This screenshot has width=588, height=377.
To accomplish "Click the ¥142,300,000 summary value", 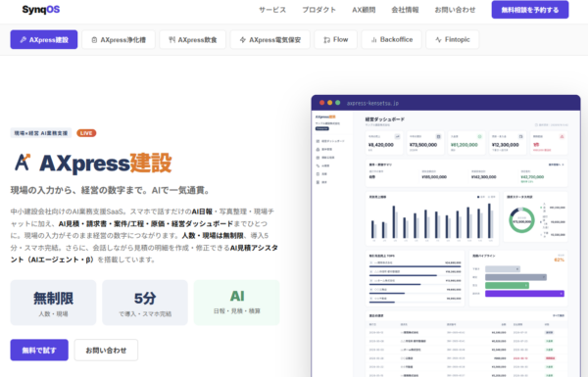I will tap(484, 177).
